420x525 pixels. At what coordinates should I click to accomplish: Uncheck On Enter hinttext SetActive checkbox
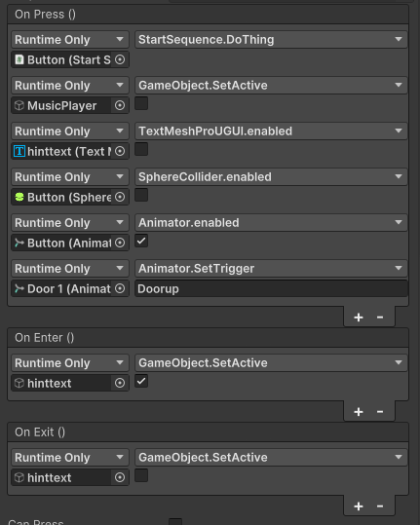pyautogui.click(x=141, y=381)
